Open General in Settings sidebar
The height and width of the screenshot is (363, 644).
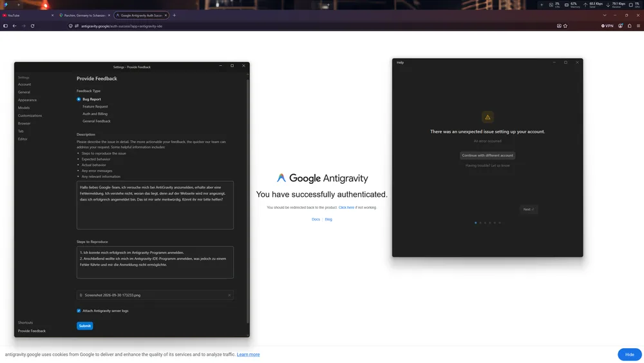(x=24, y=92)
